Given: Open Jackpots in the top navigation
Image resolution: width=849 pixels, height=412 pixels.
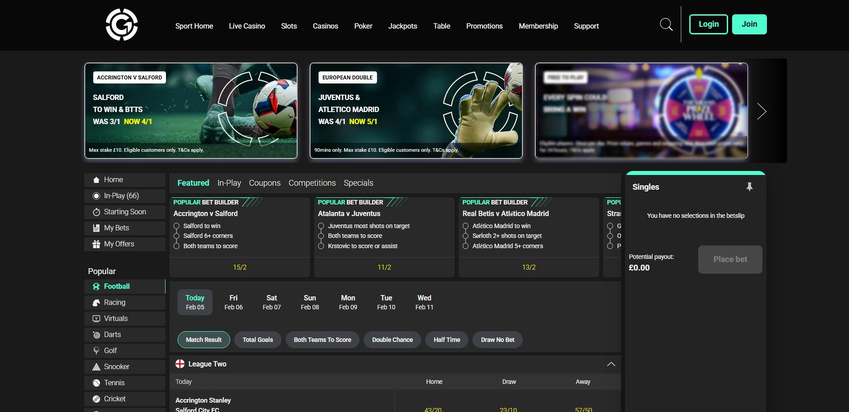Looking at the screenshot, I should [x=403, y=26].
